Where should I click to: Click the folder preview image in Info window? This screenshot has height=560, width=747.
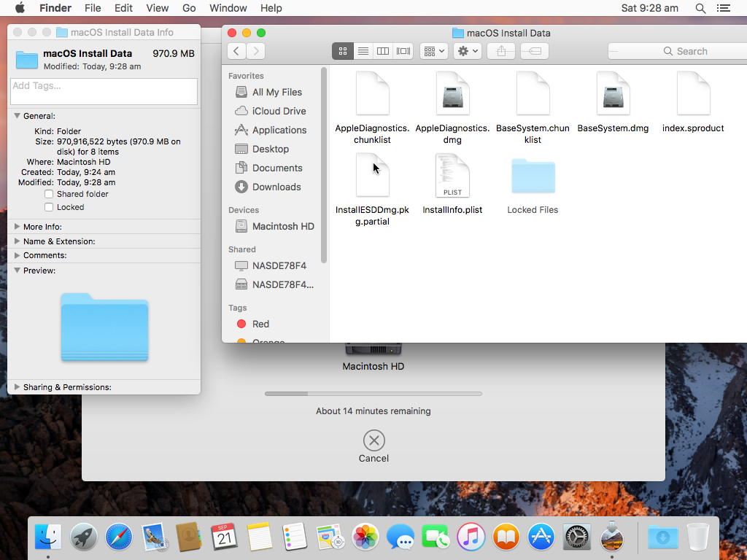[104, 327]
